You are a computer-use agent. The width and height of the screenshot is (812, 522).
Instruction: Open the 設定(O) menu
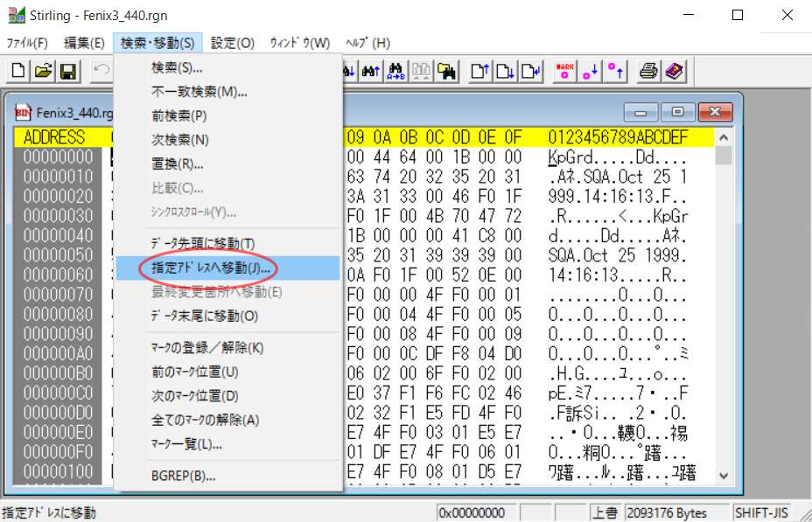(233, 43)
